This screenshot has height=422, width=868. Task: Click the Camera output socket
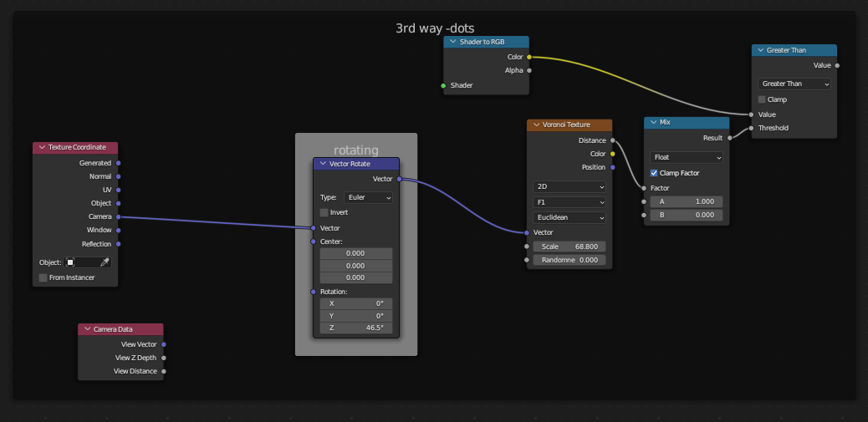coord(119,216)
